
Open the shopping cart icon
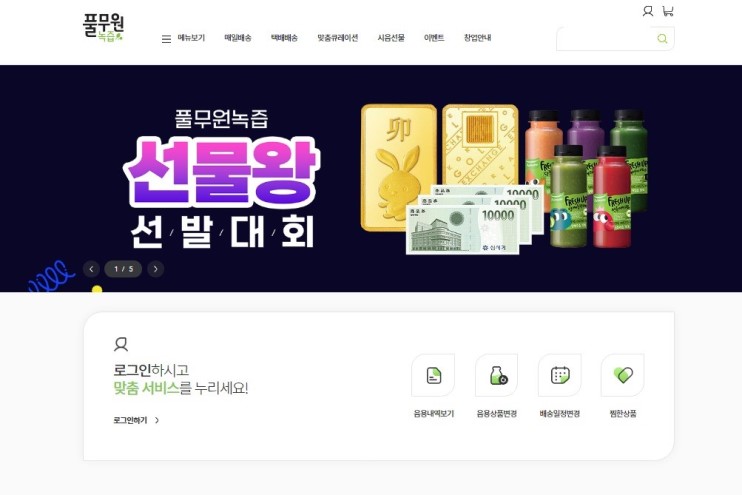coord(668,11)
